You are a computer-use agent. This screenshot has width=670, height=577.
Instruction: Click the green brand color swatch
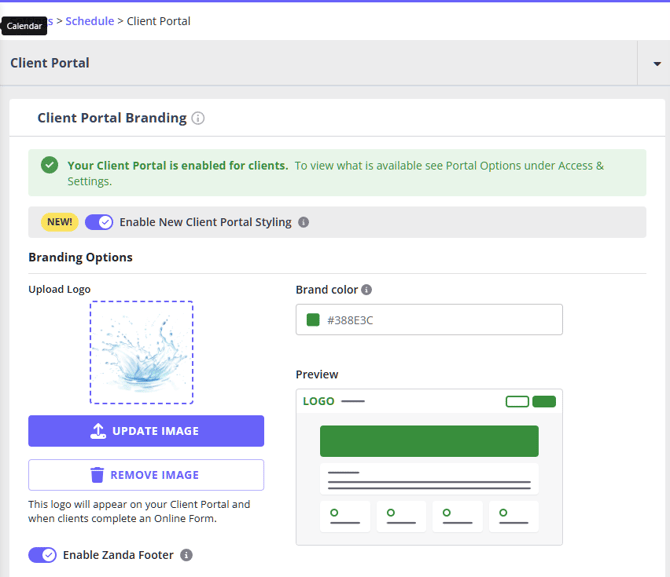[313, 320]
